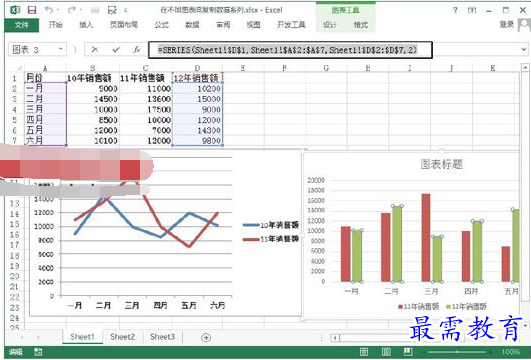Click cell containing 六月

point(45,141)
